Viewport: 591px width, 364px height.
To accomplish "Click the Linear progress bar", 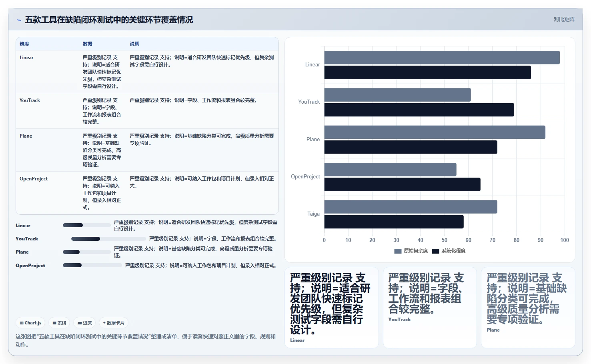I will click(x=86, y=225).
